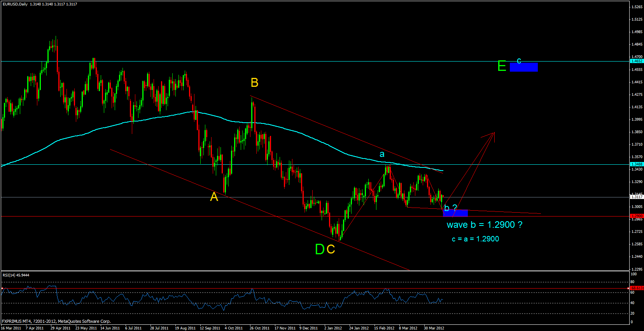Click the yellow "A" wave label
This screenshot has width=644, height=331.
[214, 197]
